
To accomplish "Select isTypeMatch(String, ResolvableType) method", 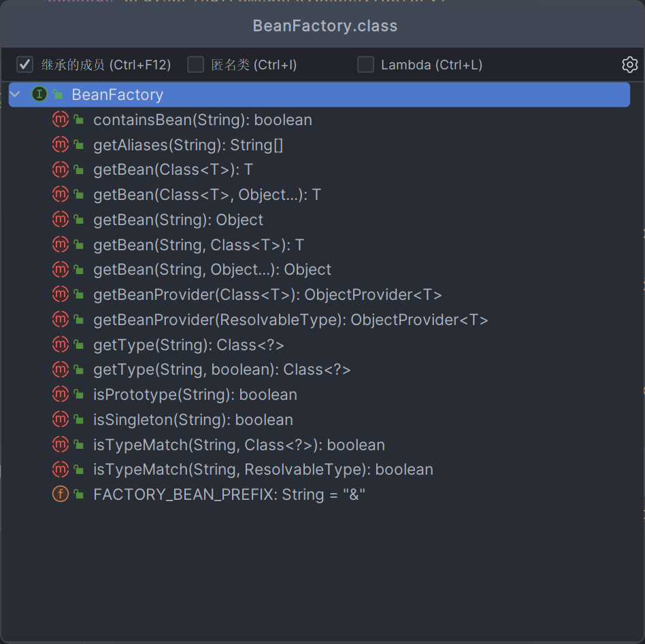I will 263,470.
